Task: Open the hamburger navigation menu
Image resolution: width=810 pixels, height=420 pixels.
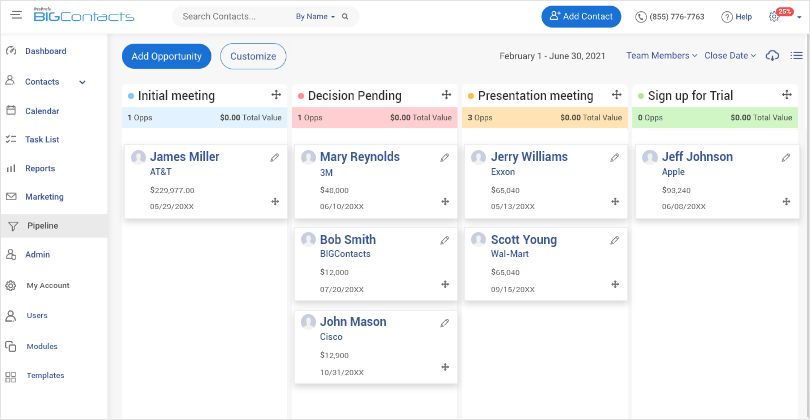Action: [x=17, y=15]
